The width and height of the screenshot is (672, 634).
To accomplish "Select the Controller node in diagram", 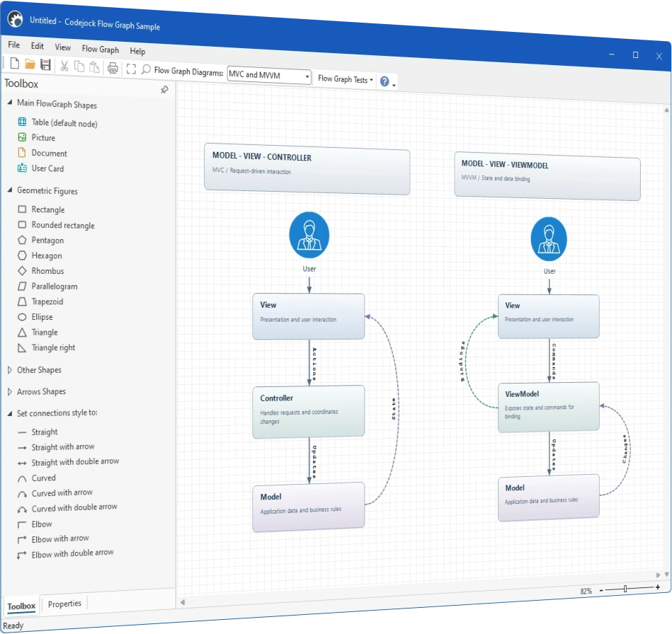I will point(309,412).
